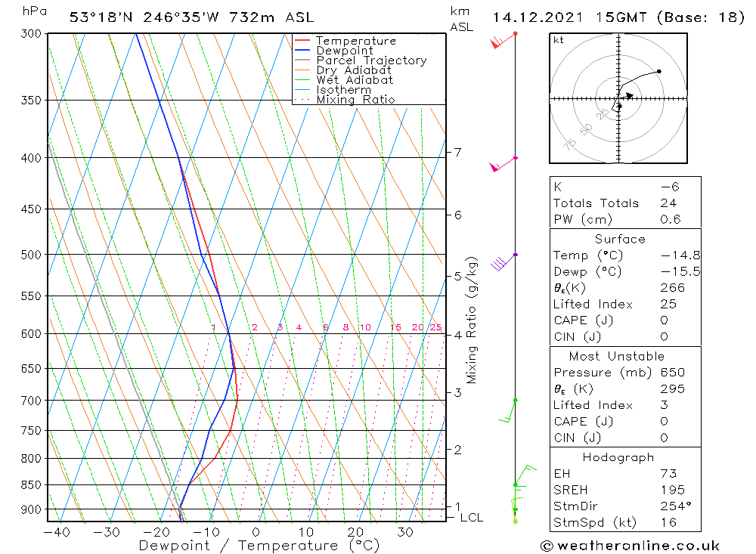Image resolution: width=756 pixels, height=554 pixels.
Task: Click the Dewpoint legend entry
Action: pyautogui.click(x=344, y=51)
